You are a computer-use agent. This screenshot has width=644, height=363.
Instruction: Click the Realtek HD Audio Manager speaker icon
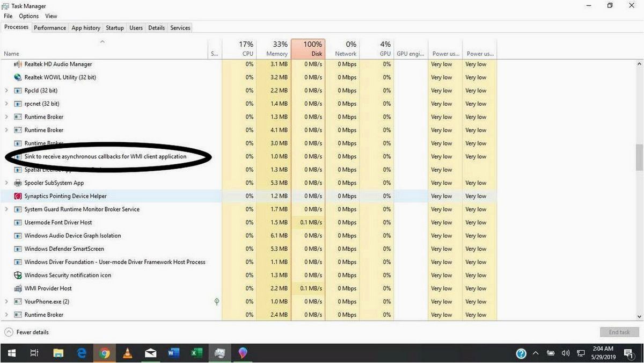coord(18,64)
